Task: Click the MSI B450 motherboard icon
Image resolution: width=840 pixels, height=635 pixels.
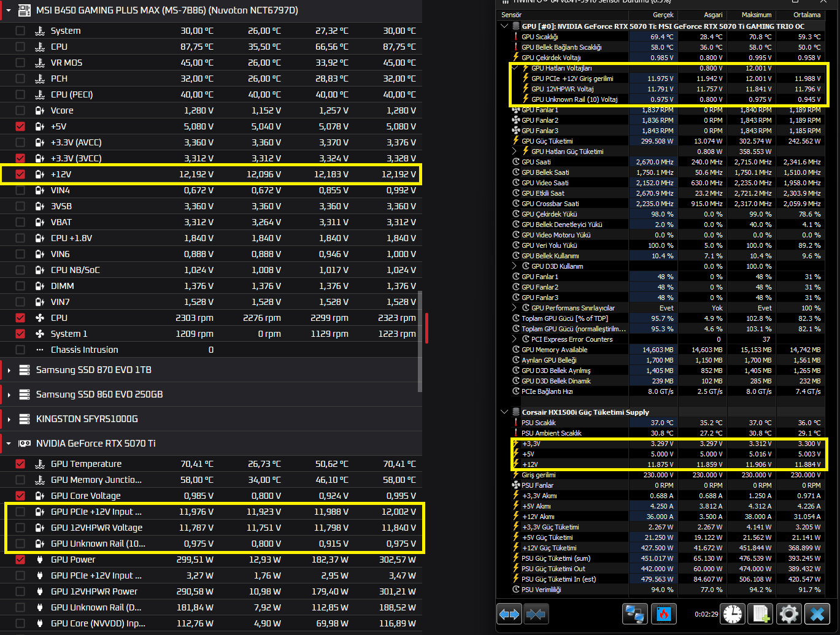Action: pos(25,10)
